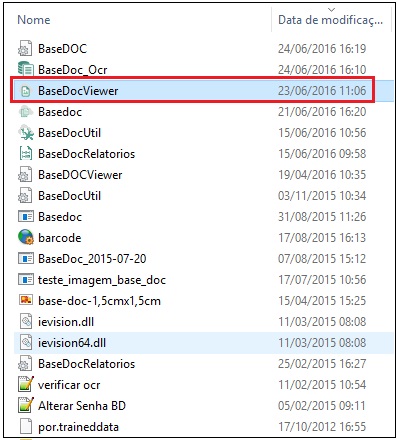
Task: Click the date 03/11/2015 10:34
Action: click(322, 196)
